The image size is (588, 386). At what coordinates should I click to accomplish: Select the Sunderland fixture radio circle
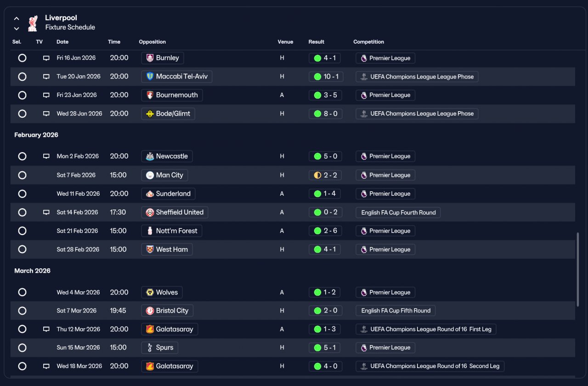pyautogui.click(x=22, y=194)
